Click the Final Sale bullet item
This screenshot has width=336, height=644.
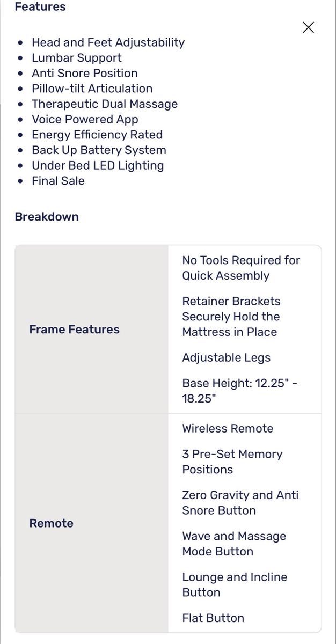point(58,181)
